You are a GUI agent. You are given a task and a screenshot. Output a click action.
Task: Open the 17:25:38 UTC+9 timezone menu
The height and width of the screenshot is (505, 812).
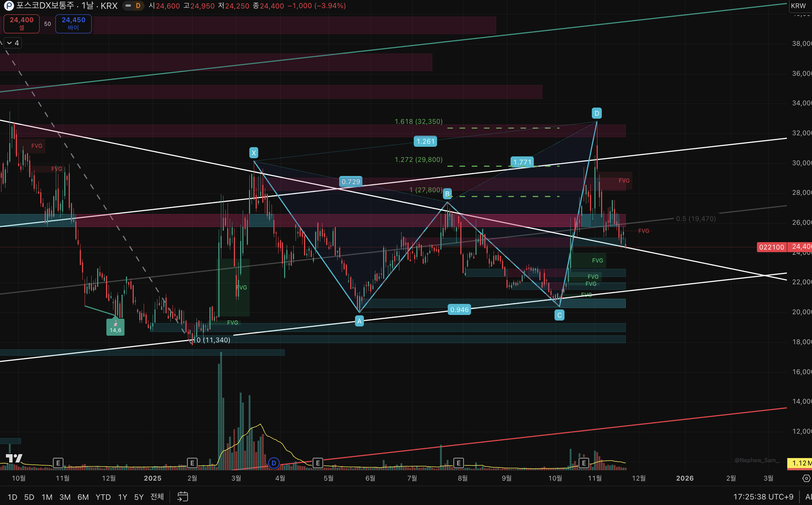[763, 496]
